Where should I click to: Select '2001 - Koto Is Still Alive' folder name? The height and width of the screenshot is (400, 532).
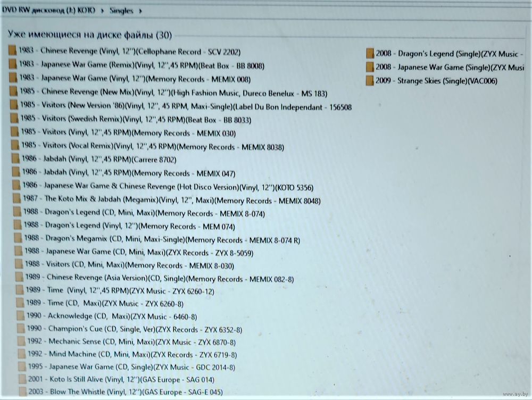pyautogui.click(x=121, y=380)
